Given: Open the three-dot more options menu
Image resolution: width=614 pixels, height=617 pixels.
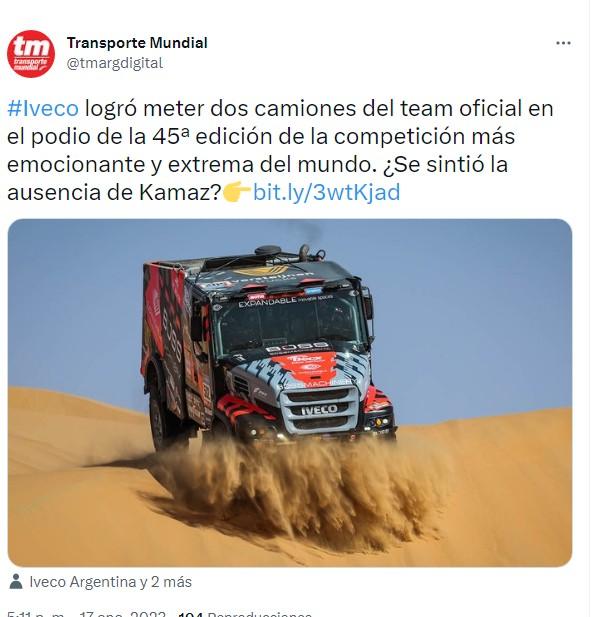Looking at the screenshot, I should (x=563, y=43).
